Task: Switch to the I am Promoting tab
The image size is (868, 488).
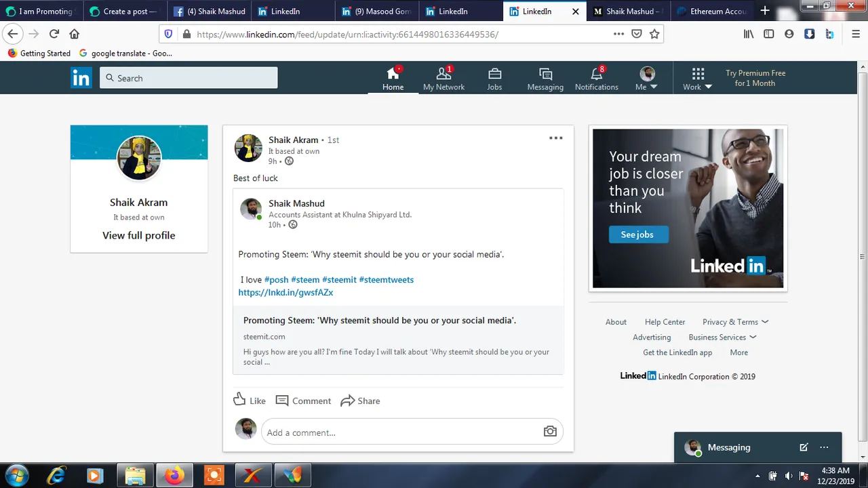Action: pyautogui.click(x=41, y=12)
